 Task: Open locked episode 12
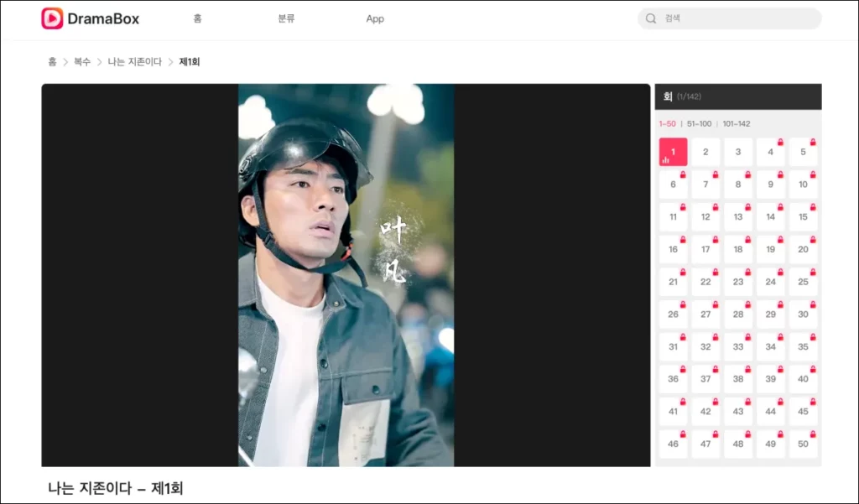click(x=705, y=217)
